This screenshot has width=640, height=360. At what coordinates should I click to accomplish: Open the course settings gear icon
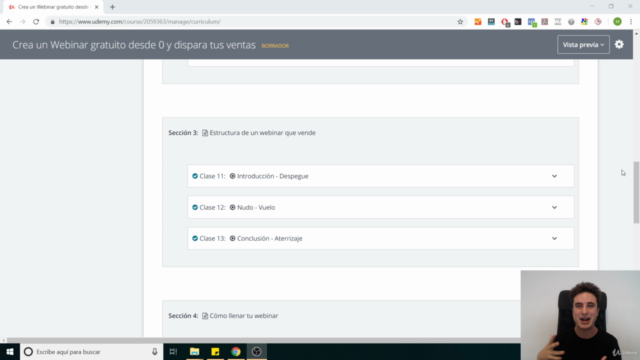coord(619,44)
